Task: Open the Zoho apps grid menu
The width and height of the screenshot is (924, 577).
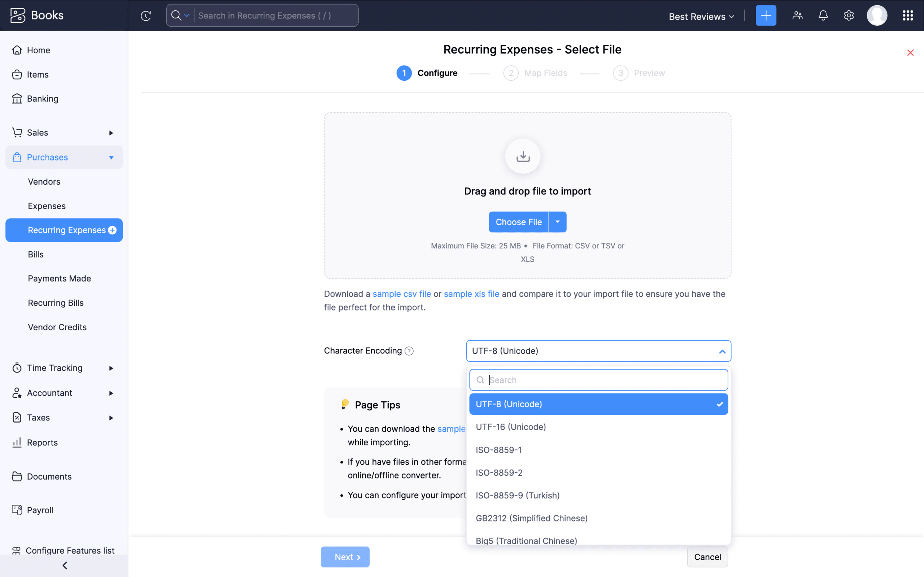Action: coord(908,15)
